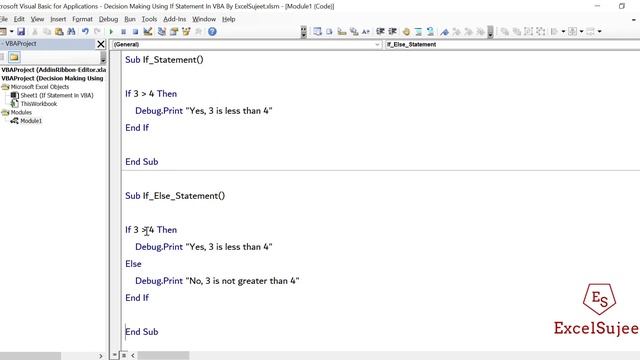Select VBAProject (Decision Making Using
Screen dimensions: 640x360
point(52,78)
